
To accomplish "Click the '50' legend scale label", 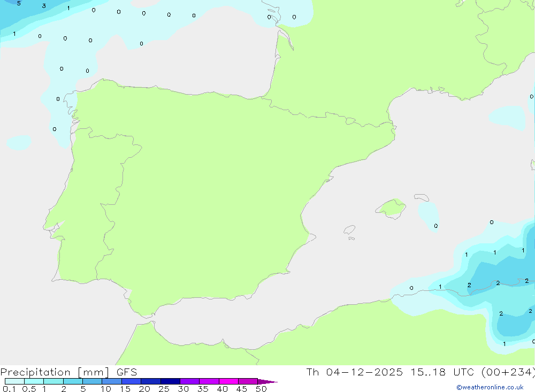I will click(262, 389).
